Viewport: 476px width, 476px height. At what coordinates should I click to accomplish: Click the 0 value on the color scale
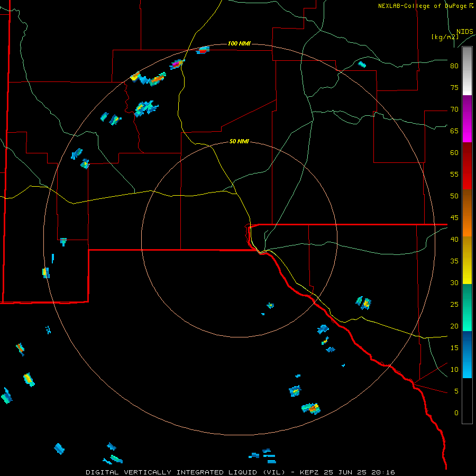click(x=456, y=413)
